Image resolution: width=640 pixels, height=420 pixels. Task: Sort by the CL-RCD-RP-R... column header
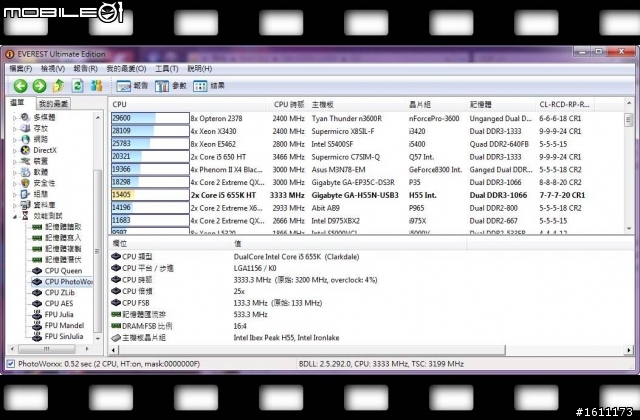pyautogui.click(x=565, y=104)
